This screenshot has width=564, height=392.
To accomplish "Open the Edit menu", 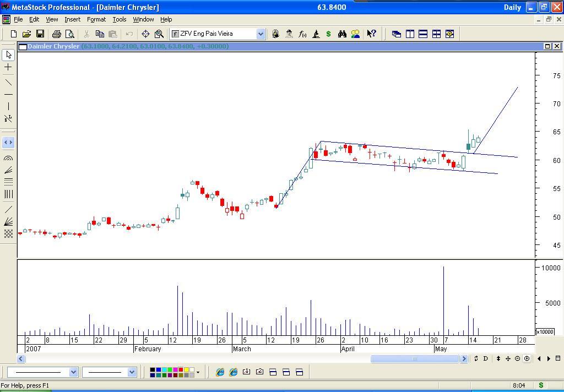I will pos(34,19).
